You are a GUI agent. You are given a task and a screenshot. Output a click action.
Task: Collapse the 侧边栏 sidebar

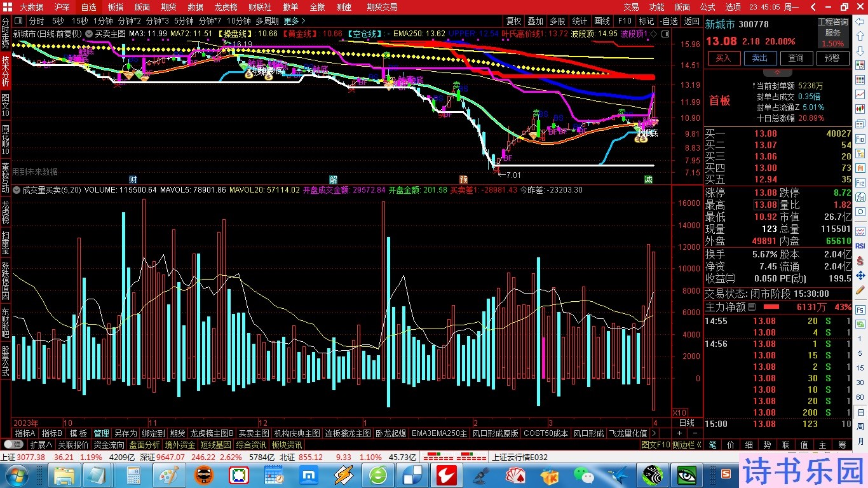tap(687, 445)
